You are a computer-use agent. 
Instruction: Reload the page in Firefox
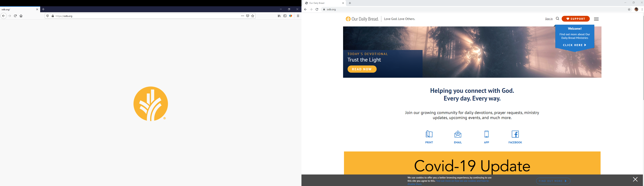click(x=15, y=15)
